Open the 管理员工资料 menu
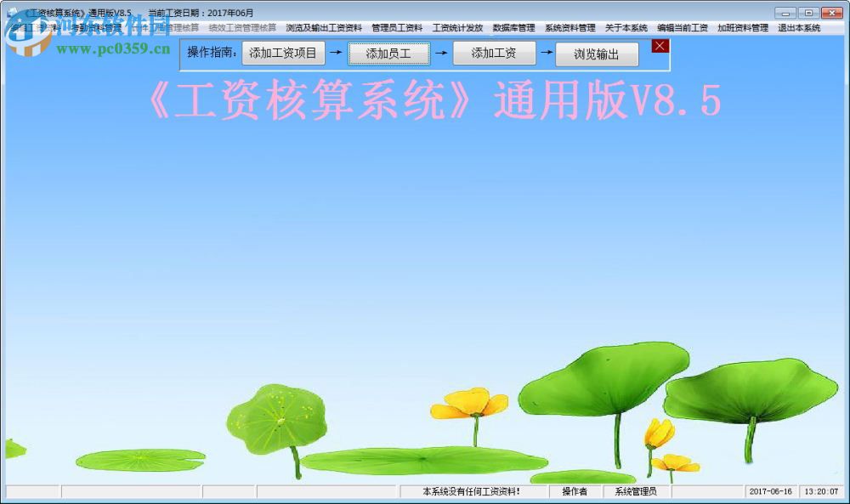The image size is (850, 504). coord(396,26)
